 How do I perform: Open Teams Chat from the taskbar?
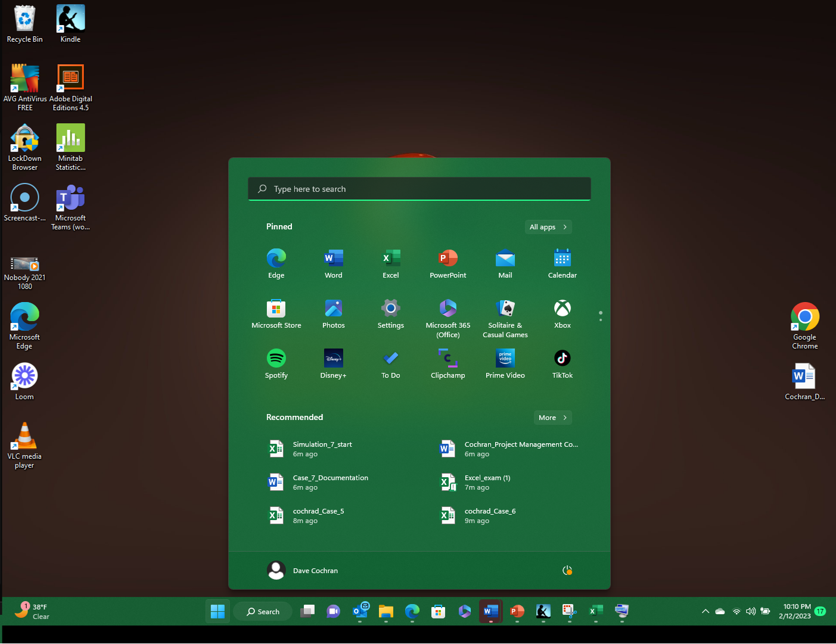pyautogui.click(x=333, y=611)
